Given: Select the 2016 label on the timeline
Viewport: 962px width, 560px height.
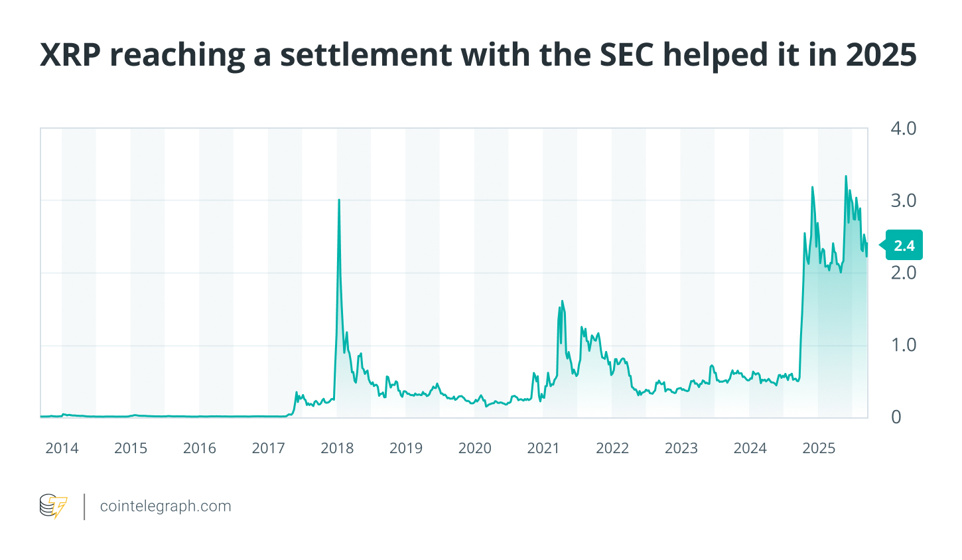Looking at the screenshot, I should click(x=200, y=449).
